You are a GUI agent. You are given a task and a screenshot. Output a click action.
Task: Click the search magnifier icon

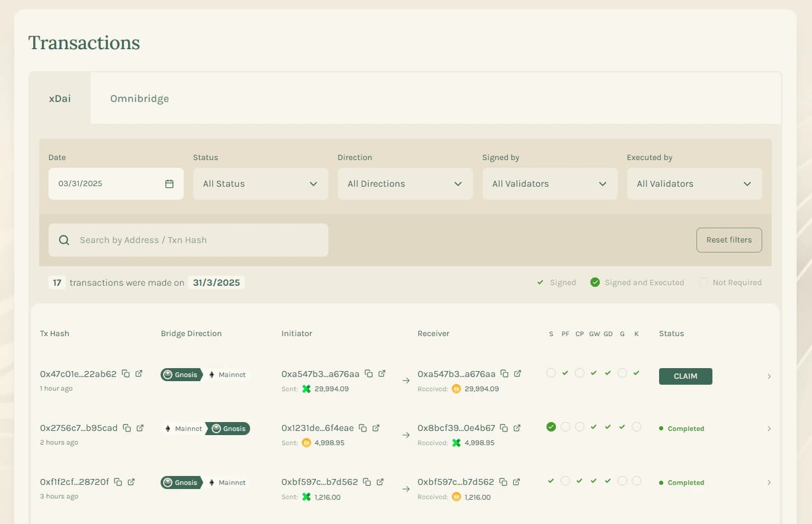(x=63, y=239)
